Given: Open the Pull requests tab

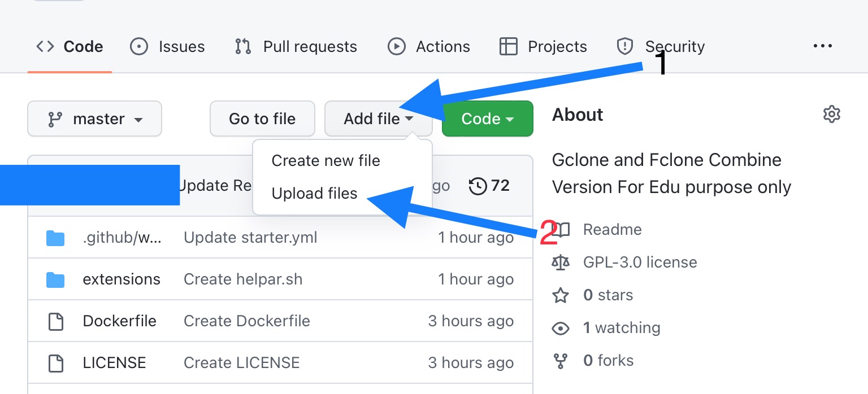Looking at the screenshot, I should (x=296, y=46).
